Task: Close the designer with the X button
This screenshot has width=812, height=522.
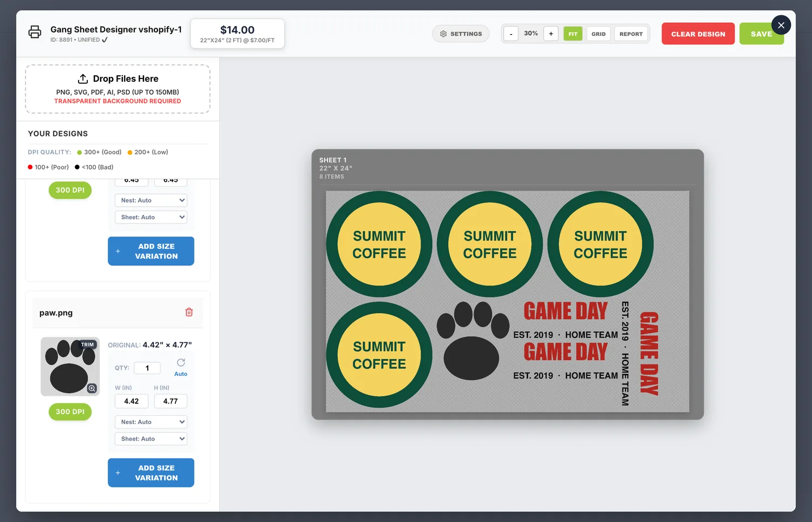Action: (x=781, y=25)
